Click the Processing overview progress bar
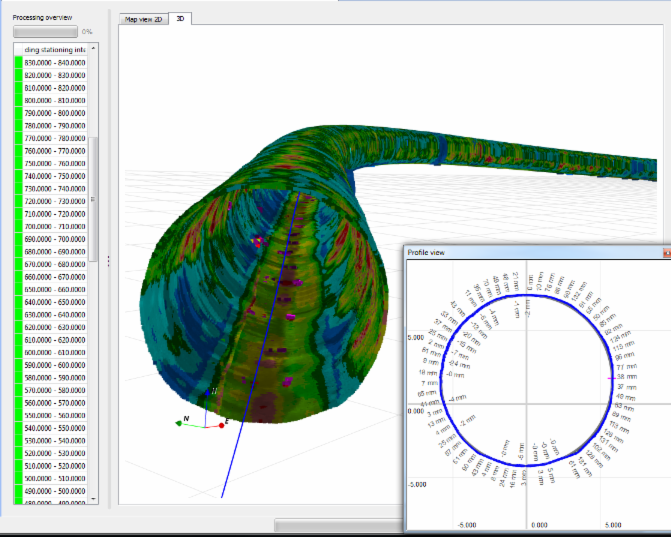The width and height of the screenshot is (671, 537). pos(44,32)
